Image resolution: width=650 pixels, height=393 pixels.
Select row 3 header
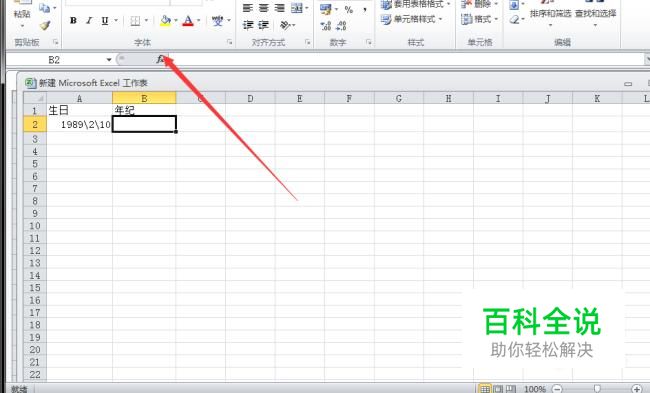click(35, 139)
